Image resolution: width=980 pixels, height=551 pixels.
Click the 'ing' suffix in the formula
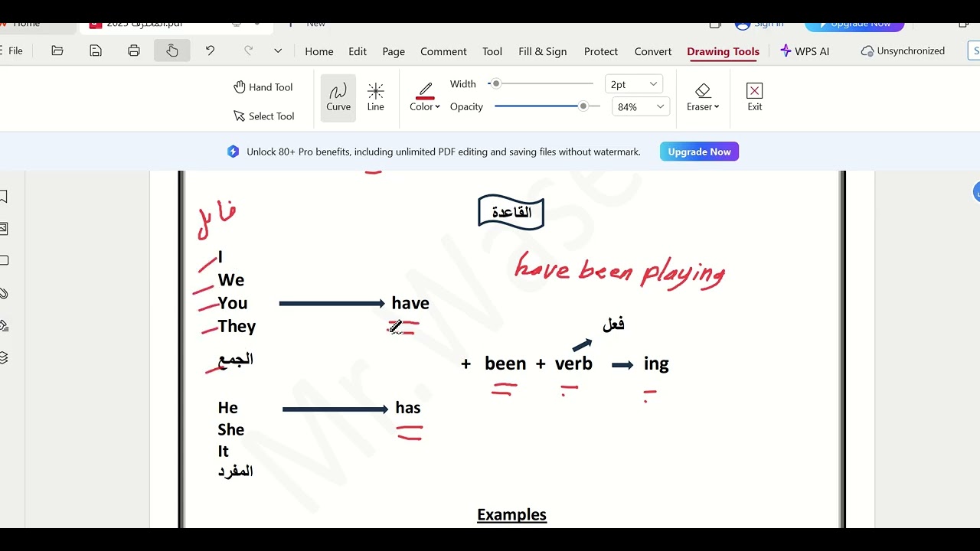[656, 364]
